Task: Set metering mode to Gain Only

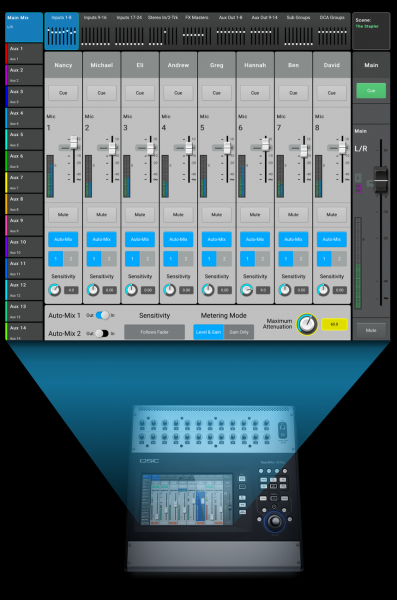Action: tap(239, 332)
